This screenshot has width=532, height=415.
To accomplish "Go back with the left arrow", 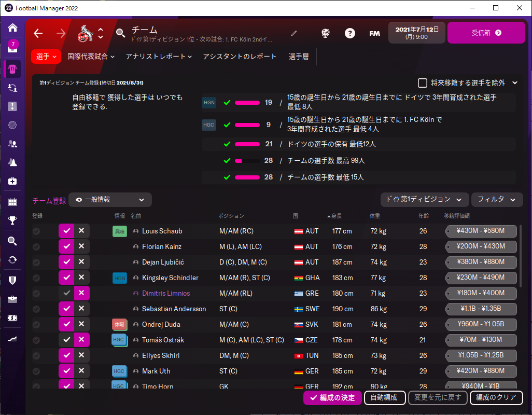I will (38, 33).
